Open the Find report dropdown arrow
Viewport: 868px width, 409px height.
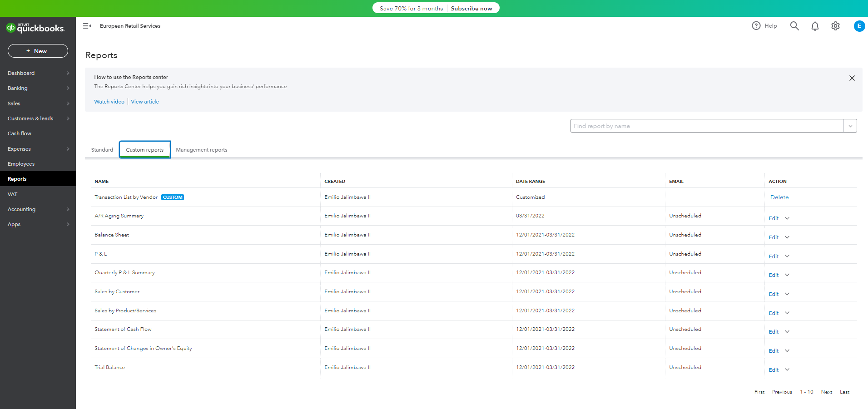[x=850, y=126]
